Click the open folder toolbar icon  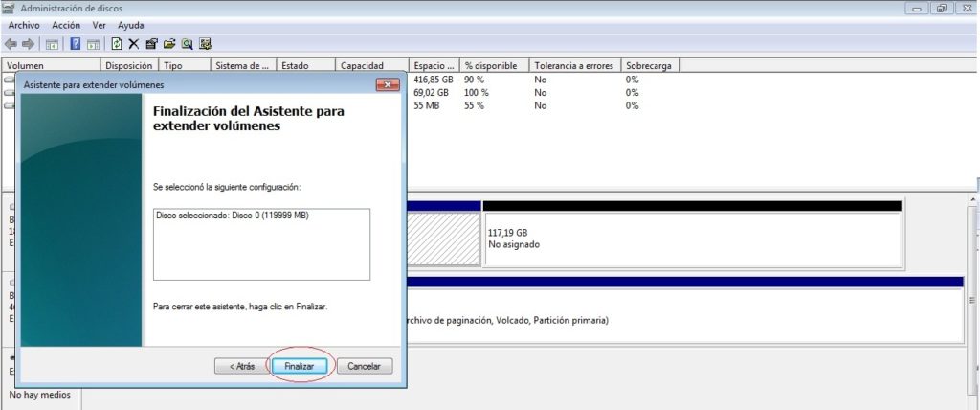tap(169, 44)
